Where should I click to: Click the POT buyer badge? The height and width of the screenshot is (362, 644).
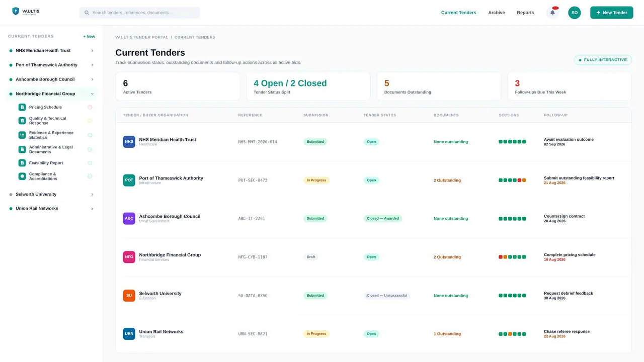129,180
